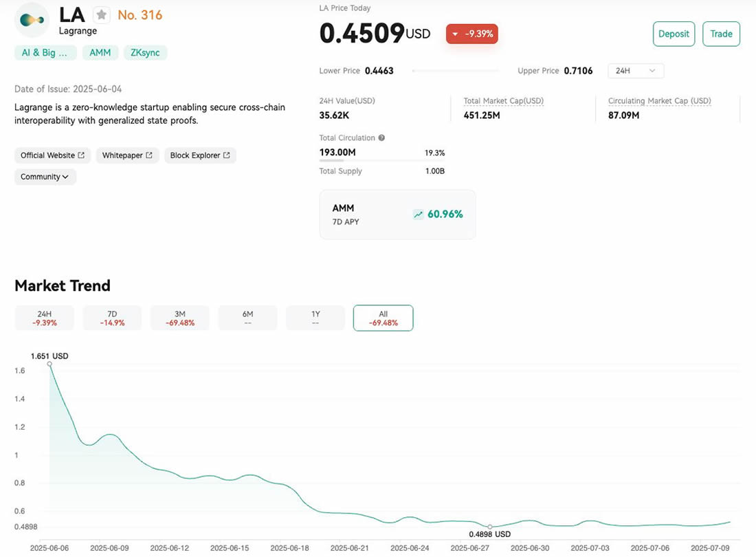The image size is (756, 557).
Task: Click the No. 316 rank label
Action: click(140, 15)
